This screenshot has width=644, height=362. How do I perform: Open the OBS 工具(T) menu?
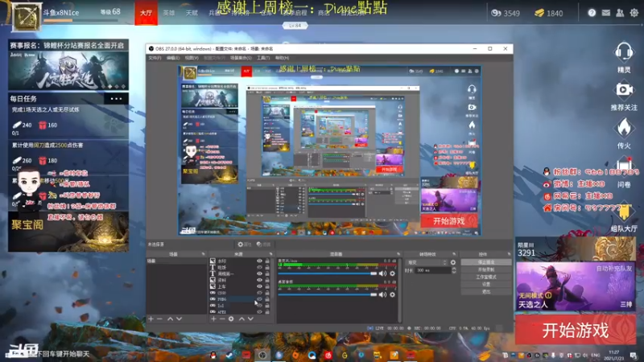[263, 58]
